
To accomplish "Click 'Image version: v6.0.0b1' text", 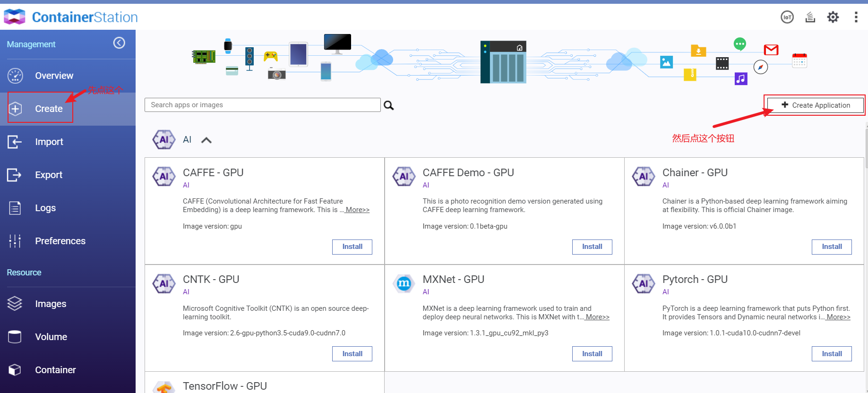I will [x=699, y=226].
